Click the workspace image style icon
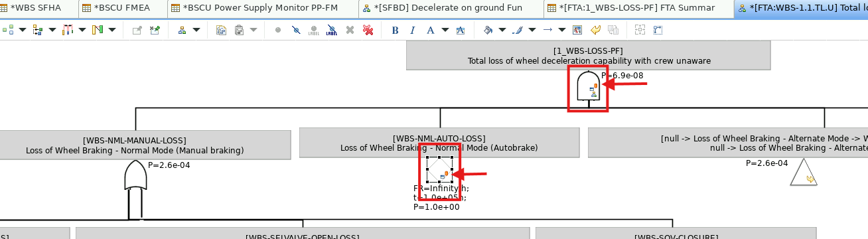 [577, 30]
